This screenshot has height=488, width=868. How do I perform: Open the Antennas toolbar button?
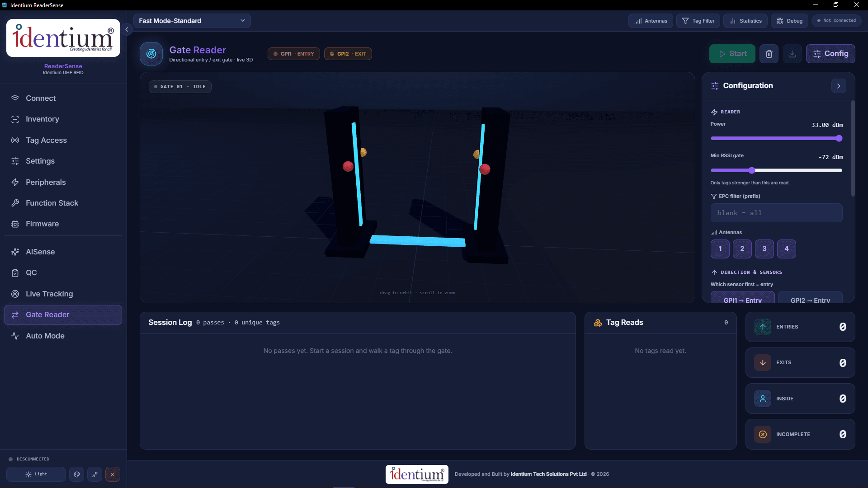click(651, 21)
